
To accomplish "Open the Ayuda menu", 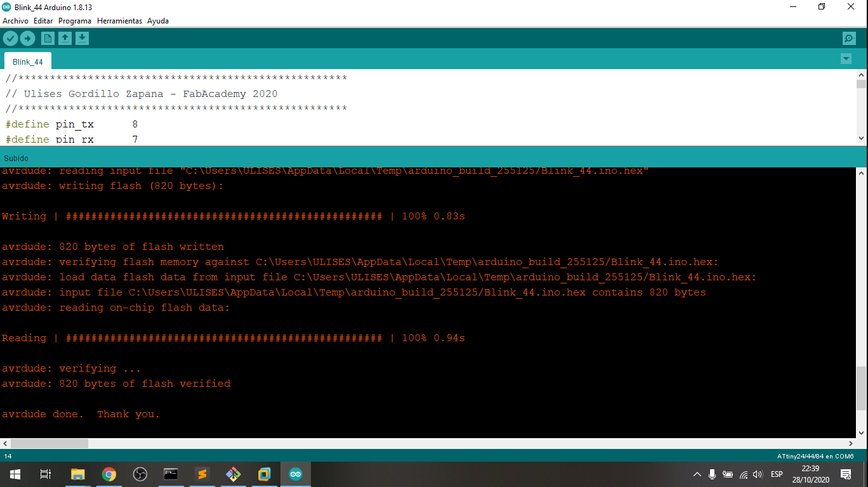I will click(x=158, y=21).
